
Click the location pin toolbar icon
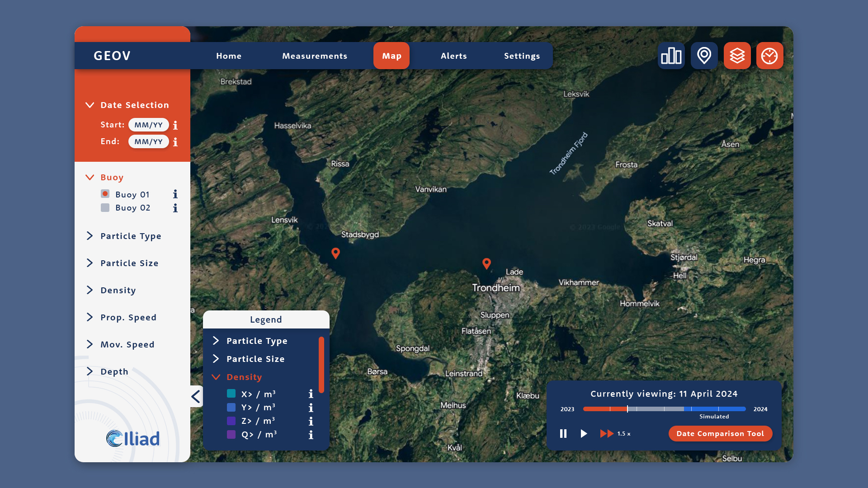pyautogui.click(x=704, y=56)
